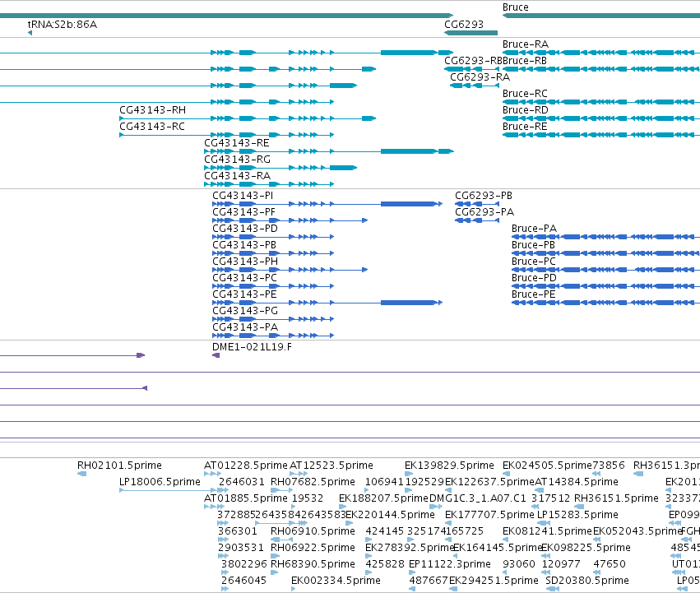This screenshot has width=700, height=593.
Task: Select the CG43143-PI protein label
Action: (x=243, y=196)
